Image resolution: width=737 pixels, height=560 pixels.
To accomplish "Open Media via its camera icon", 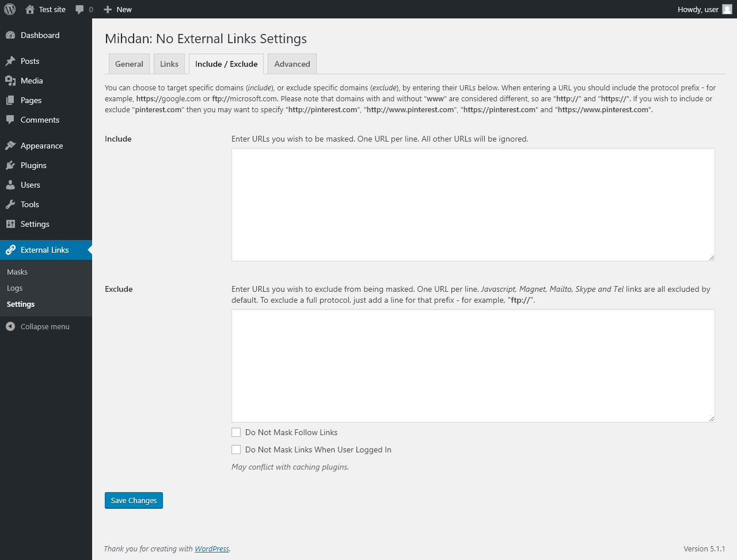I will pos(10,81).
